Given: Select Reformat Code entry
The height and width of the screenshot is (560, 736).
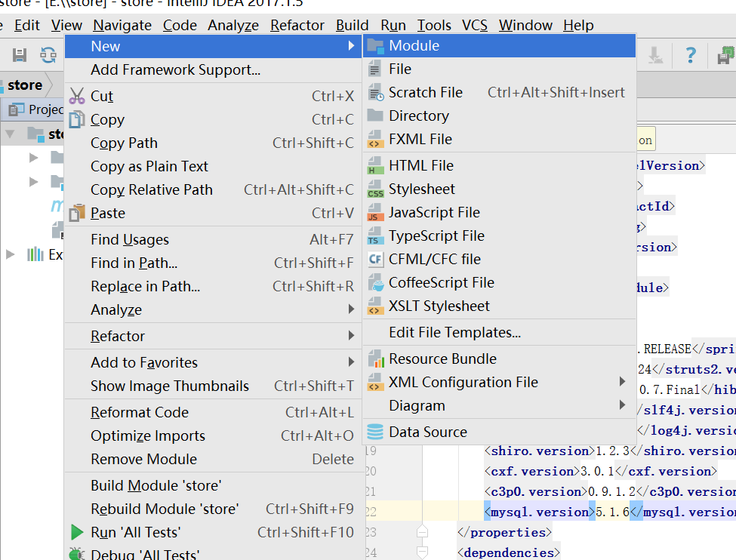Looking at the screenshot, I should pyautogui.click(x=214, y=412).
